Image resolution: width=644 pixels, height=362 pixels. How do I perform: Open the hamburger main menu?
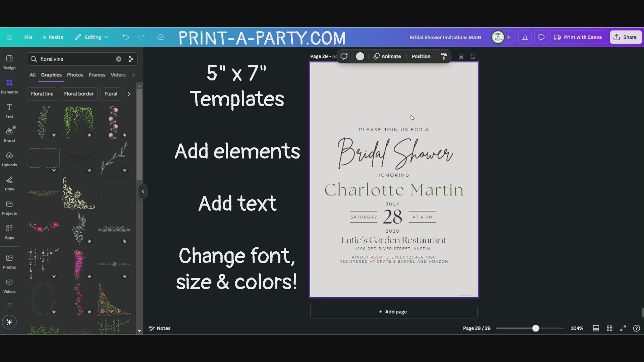click(9, 37)
